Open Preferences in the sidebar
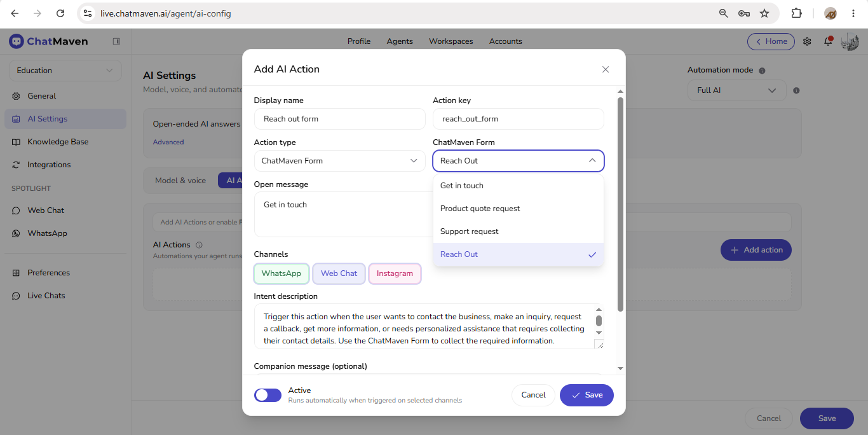The width and height of the screenshot is (868, 435). point(65,273)
